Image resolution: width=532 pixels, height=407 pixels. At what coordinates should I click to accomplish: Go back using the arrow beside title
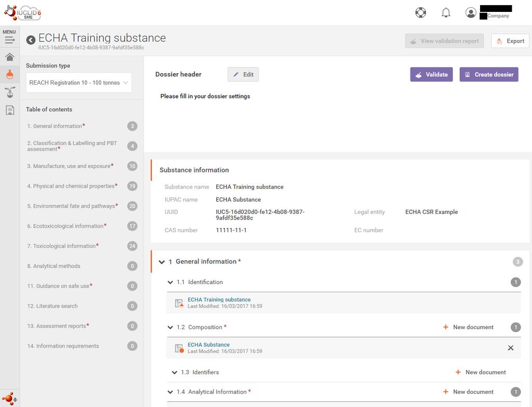(31, 40)
